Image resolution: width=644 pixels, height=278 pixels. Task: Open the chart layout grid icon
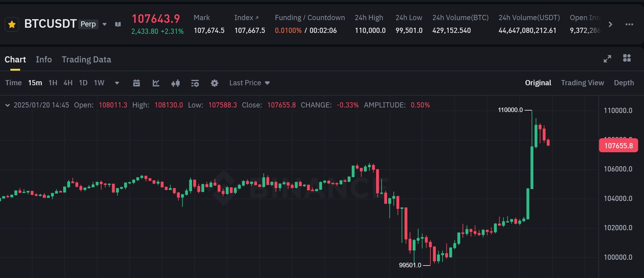627,58
